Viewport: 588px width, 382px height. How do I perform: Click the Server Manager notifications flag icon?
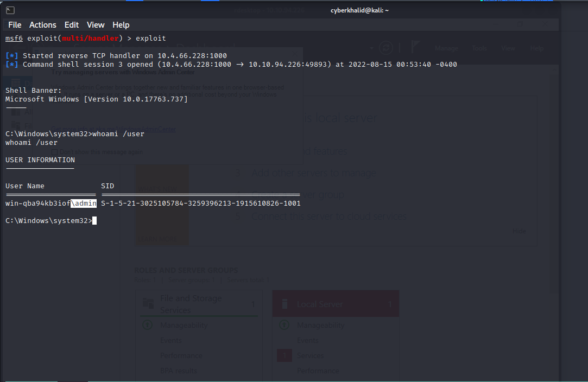(x=415, y=47)
